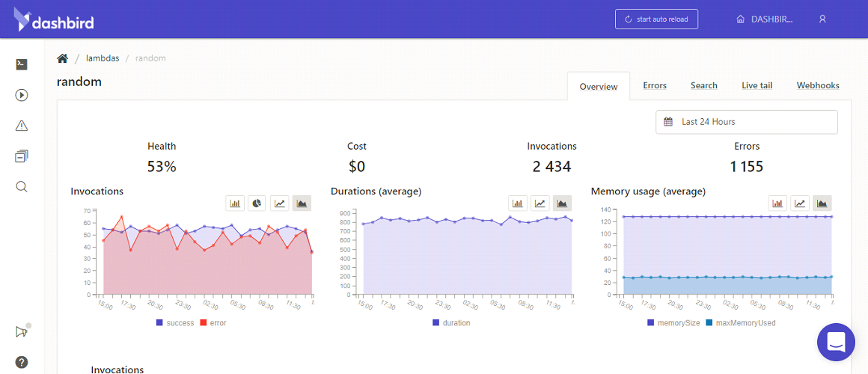This screenshot has height=374, width=868.
Task: Open the alerts triangle icon in the sidebar
Action: click(22, 126)
